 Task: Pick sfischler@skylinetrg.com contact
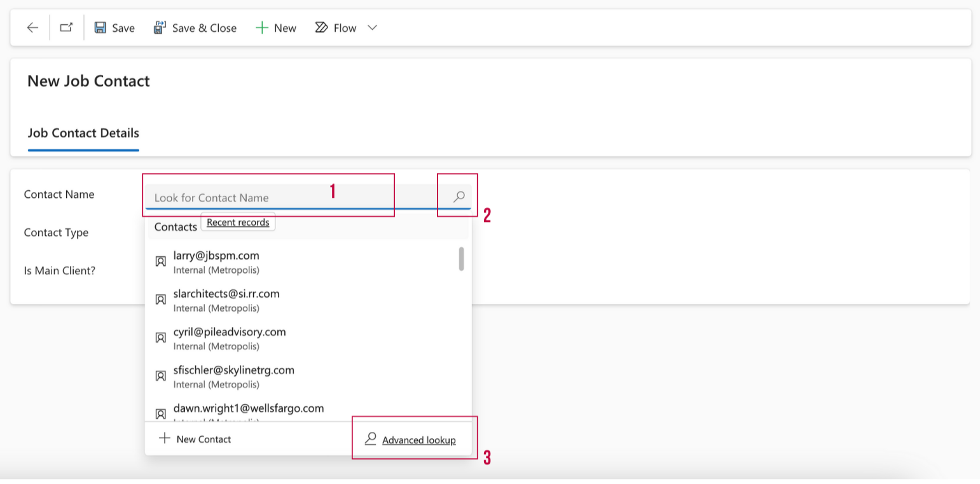tap(233, 370)
